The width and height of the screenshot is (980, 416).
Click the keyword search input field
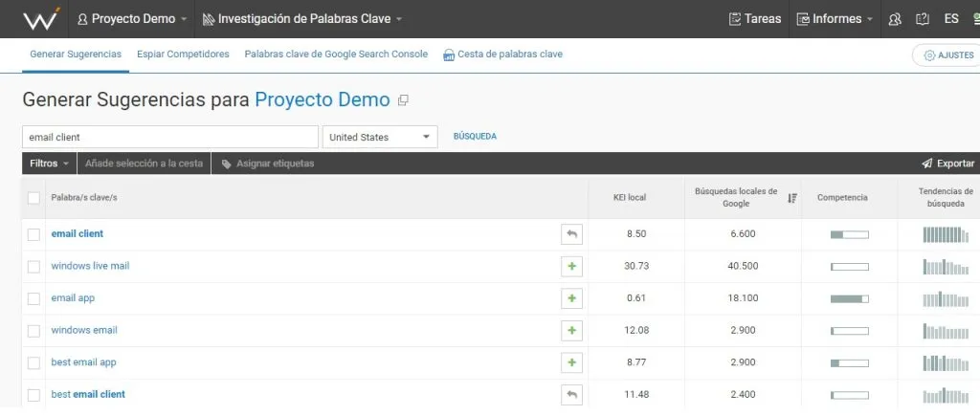(169, 137)
